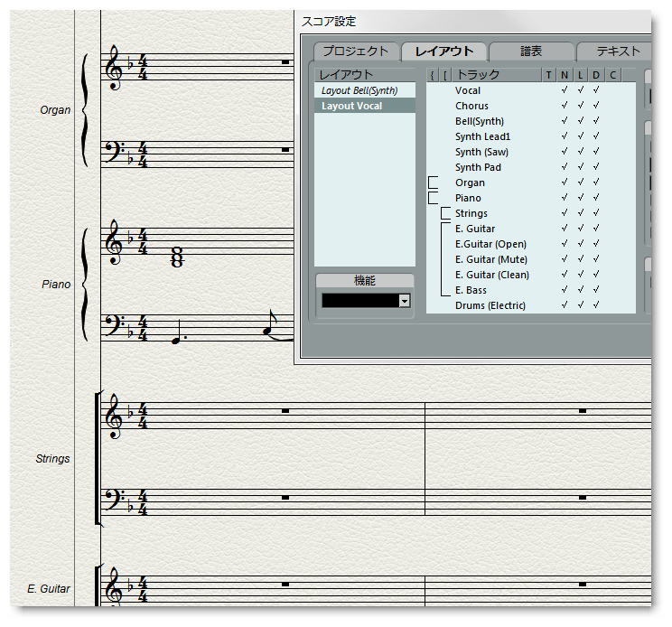Select the Drums (Electric) track row
This screenshot has width=672, height=627.
tap(530, 305)
